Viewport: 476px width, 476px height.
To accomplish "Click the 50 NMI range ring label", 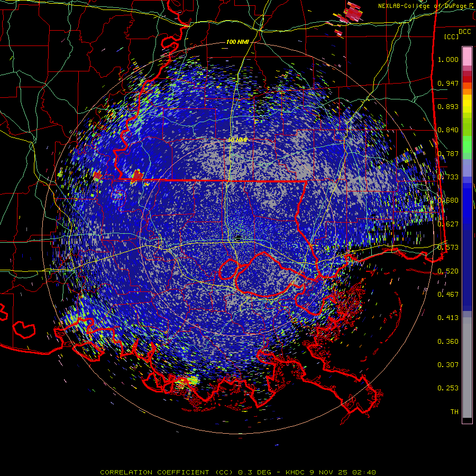I will coord(237,140).
